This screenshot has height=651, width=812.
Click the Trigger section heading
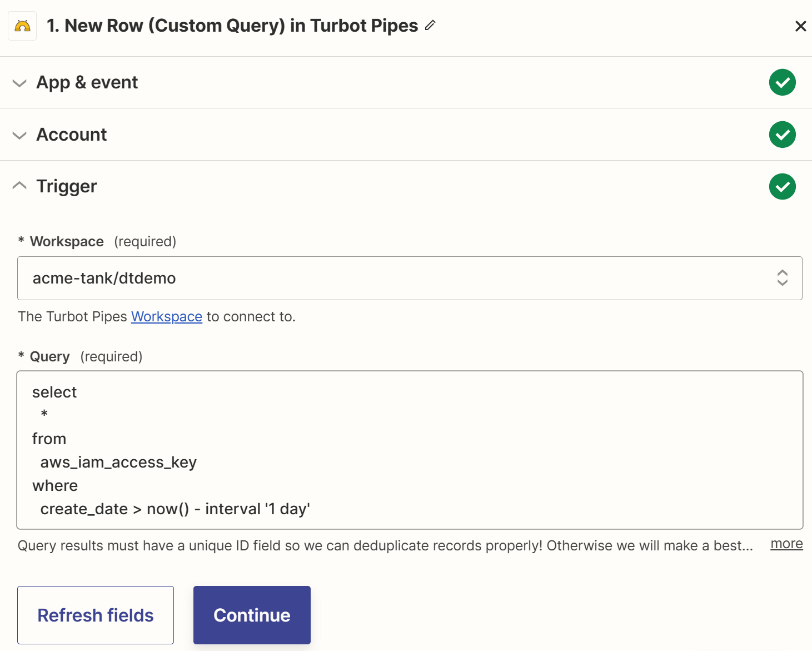67,186
